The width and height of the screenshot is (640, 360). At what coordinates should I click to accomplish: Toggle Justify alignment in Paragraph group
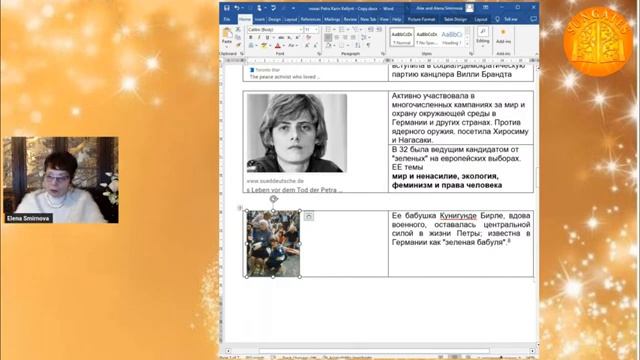coord(353,38)
